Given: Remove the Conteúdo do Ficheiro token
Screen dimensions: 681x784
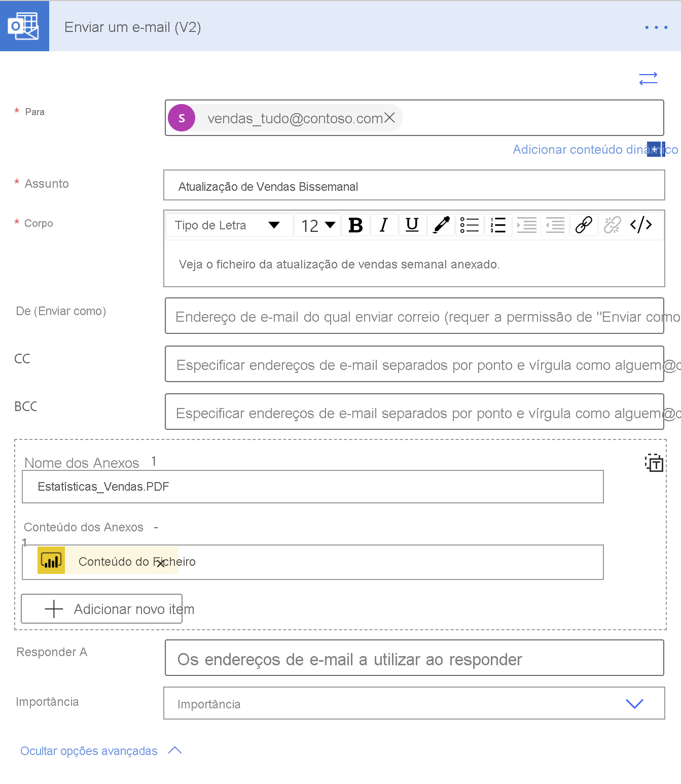Looking at the screenshot, I should tap(160, 563).
